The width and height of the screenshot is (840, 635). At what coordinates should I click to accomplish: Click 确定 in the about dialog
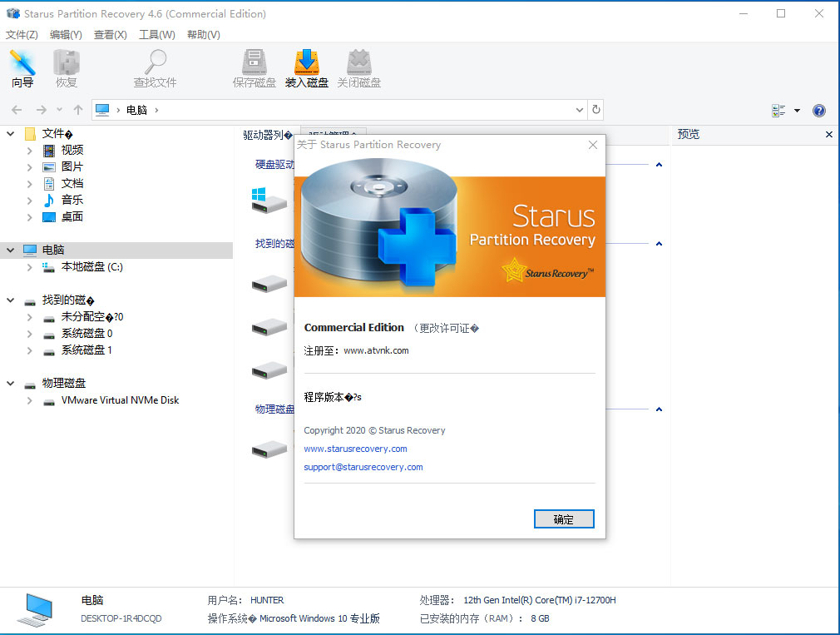(564, 518)
